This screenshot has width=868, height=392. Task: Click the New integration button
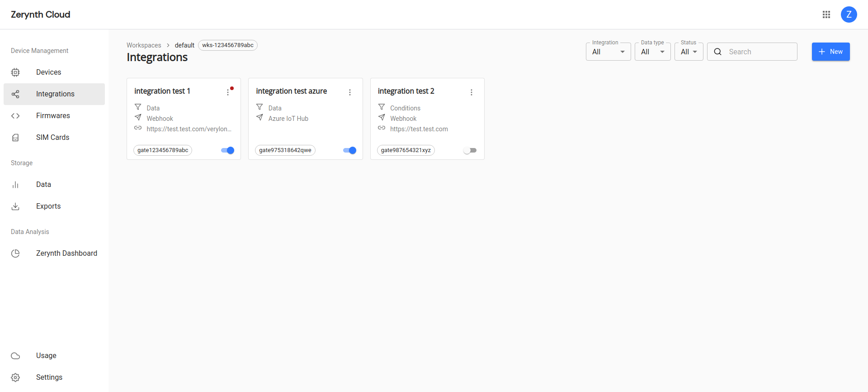tap(831, 52)
